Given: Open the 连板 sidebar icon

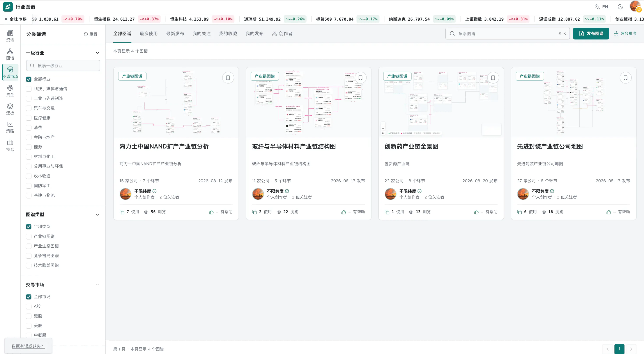Looking at the screenshot, I should click(x=10, y=109).
